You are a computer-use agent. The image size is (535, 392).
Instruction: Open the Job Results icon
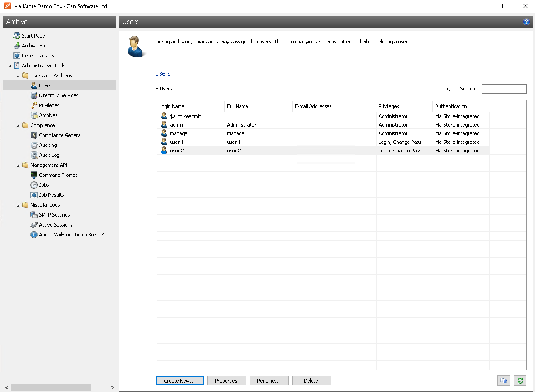(x=33, y=195)
